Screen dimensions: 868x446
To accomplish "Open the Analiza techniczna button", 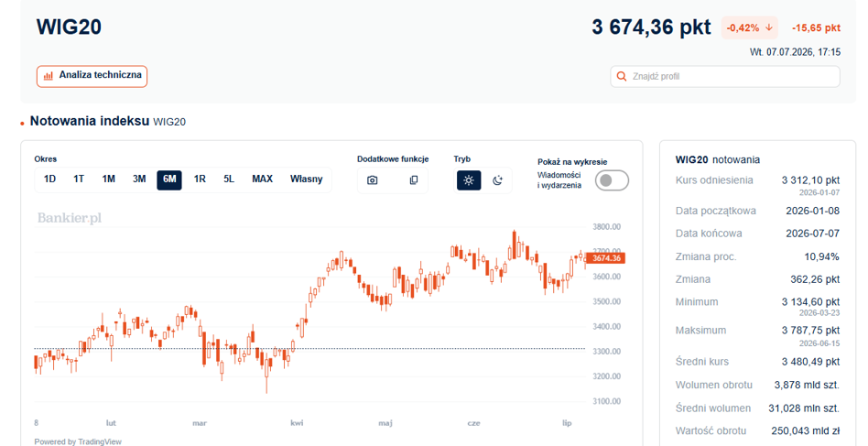I will [92, 76].
